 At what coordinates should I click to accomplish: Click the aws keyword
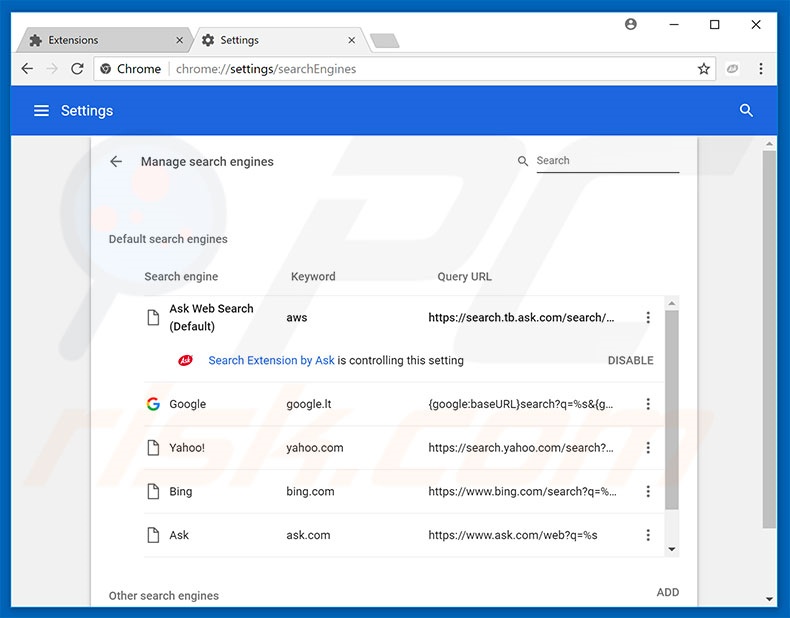click(297, 318)
